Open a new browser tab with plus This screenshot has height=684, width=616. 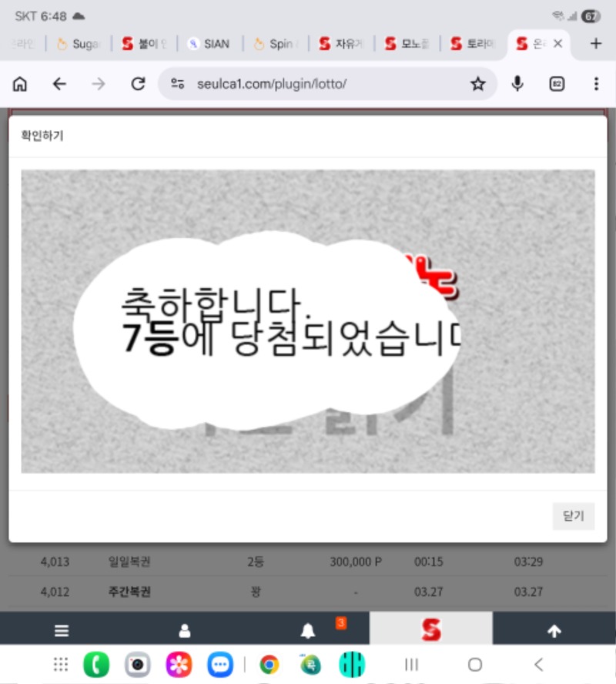(x=595, y=44)
